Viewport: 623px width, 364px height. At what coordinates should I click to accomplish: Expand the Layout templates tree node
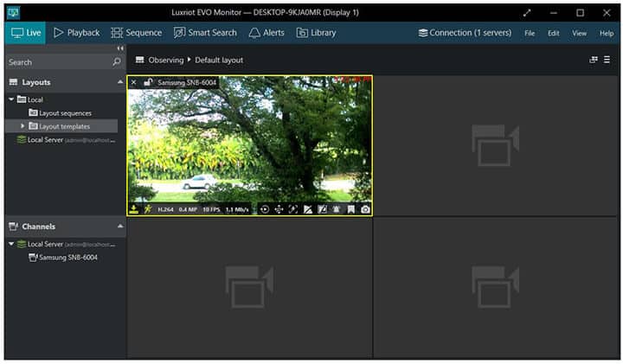22,126
